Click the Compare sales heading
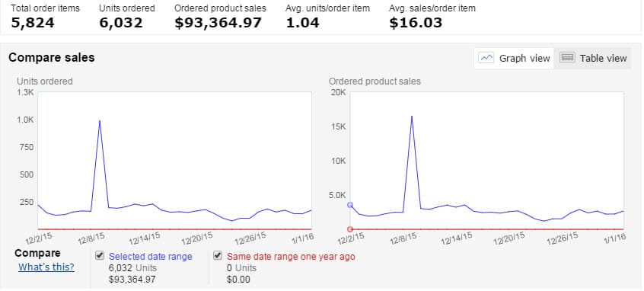The width and height of the screenshot is (644, 291). pyautogui.click(x=51, y=58)
